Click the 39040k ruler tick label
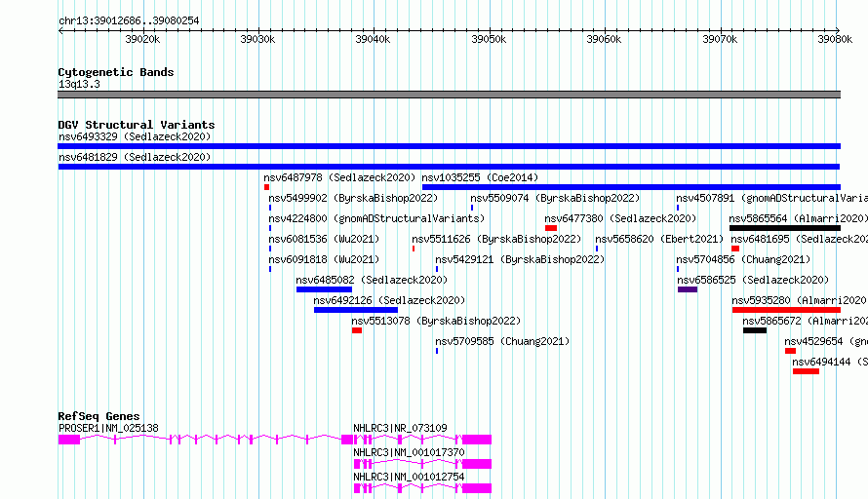 tap(373, 39)
